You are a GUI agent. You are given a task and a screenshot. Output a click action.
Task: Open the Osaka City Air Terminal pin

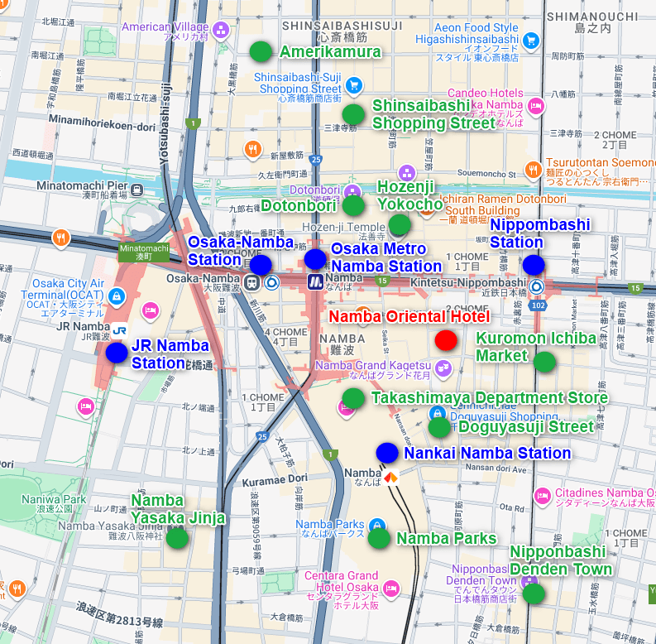point(117,297)
